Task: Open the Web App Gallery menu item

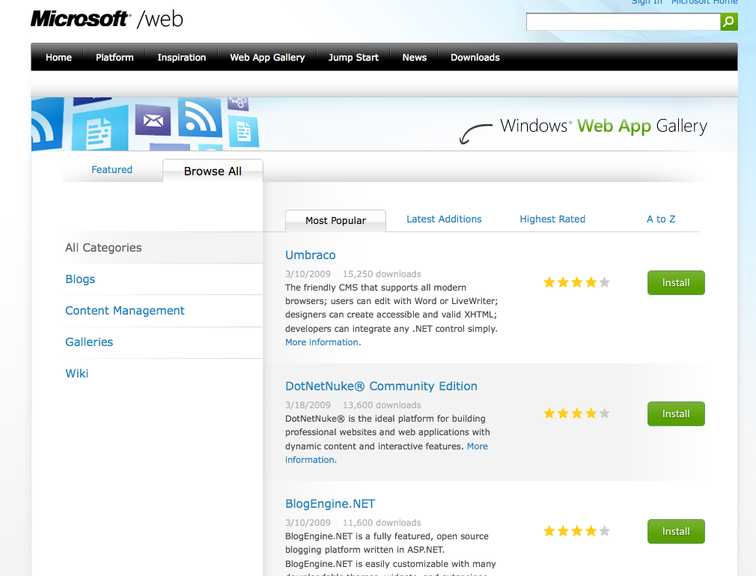Action: pos(267,58)
